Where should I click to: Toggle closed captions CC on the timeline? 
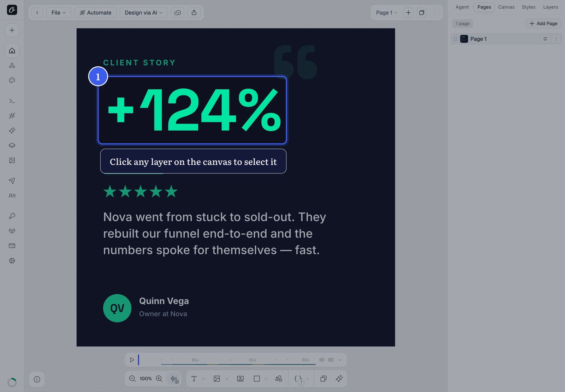click(331, 360)
